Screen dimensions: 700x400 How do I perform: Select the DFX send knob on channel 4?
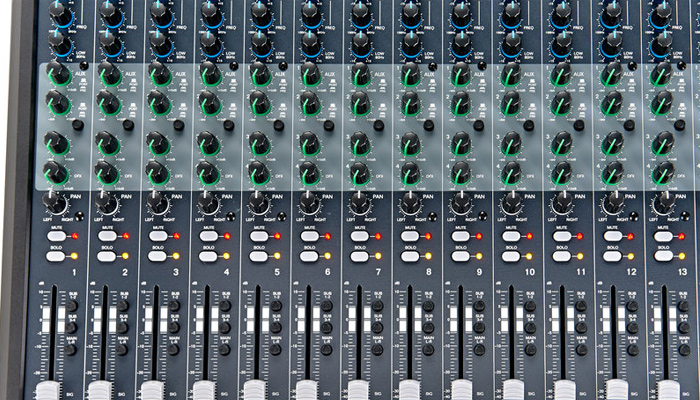208,173
